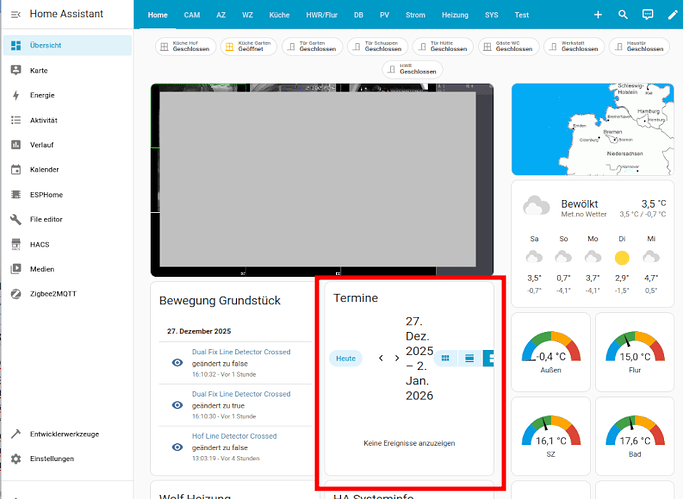Go to next period in Termine calendar

click(397, 358)
